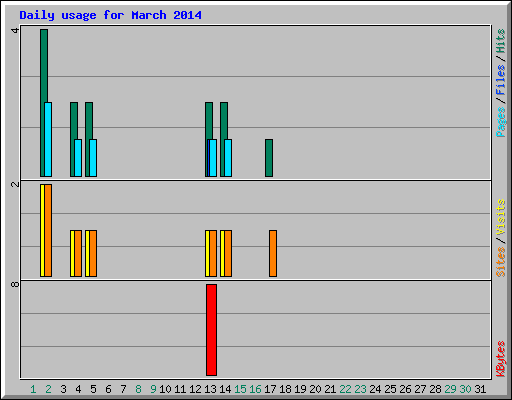Click the orange Sites bar for day 4
This screenshot has height=400, width=512.
click(x=78, y=253)
